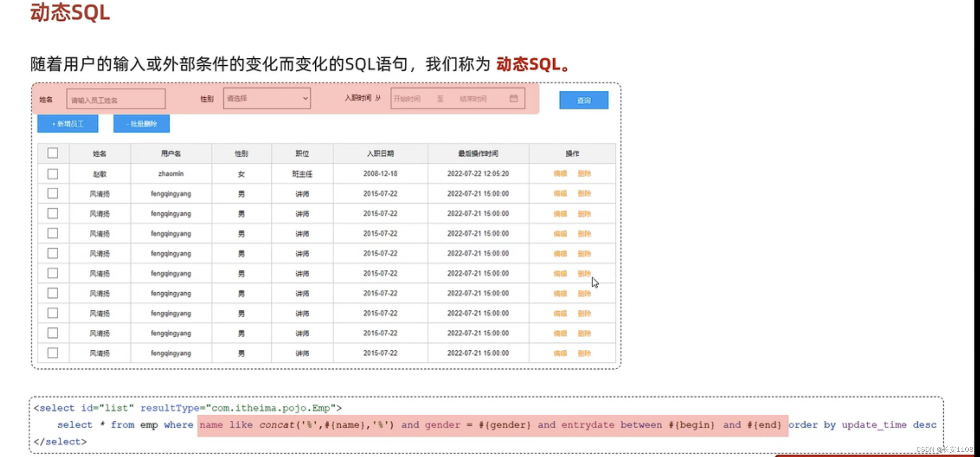
Task: Click the 女 gender cell
Action: point(241,174)
